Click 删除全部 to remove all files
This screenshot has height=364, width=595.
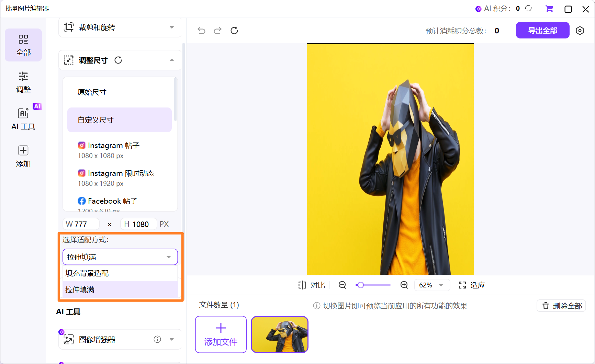click(x=561, y=305)
